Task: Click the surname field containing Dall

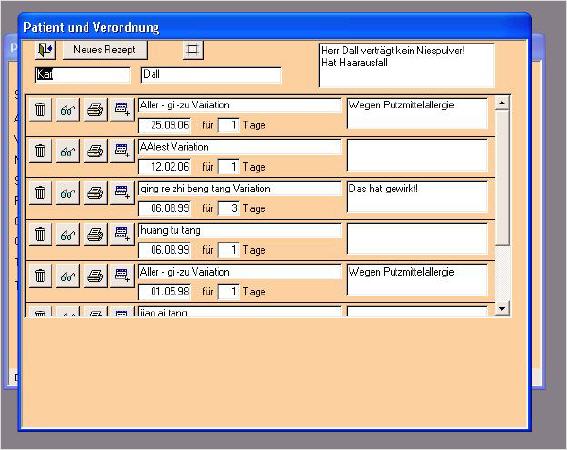Action: click(x=211, y=75)
